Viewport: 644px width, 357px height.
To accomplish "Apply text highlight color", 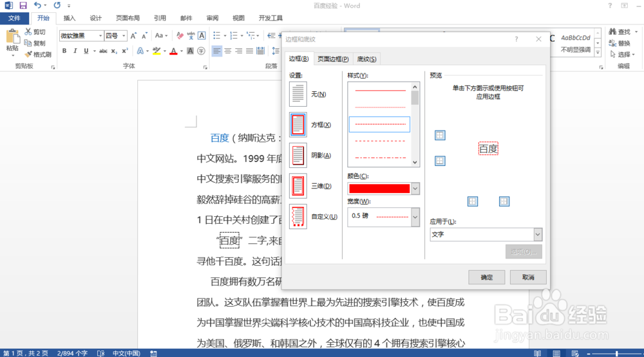I will click(156, 51).
